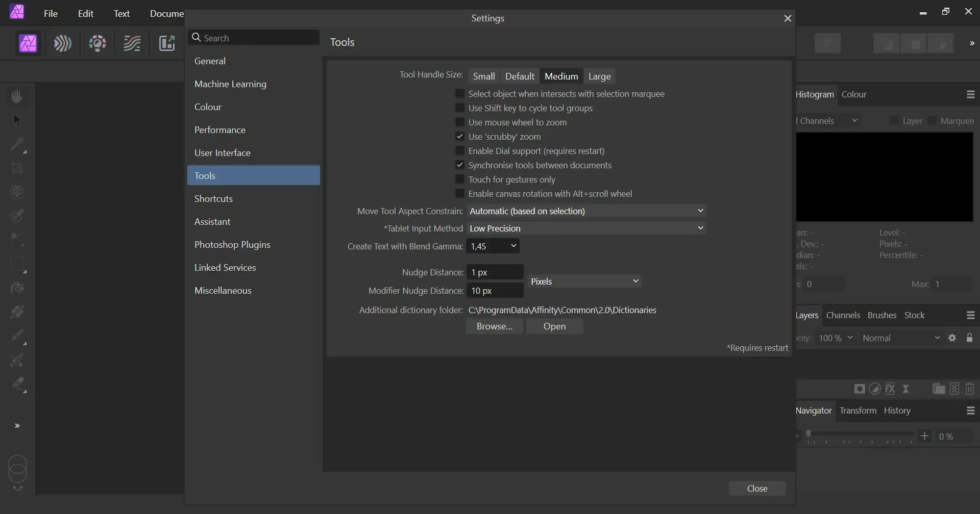Click the layer lock padlock icon
This screenshot has width=980, height=514.
[x=969, y=338]
